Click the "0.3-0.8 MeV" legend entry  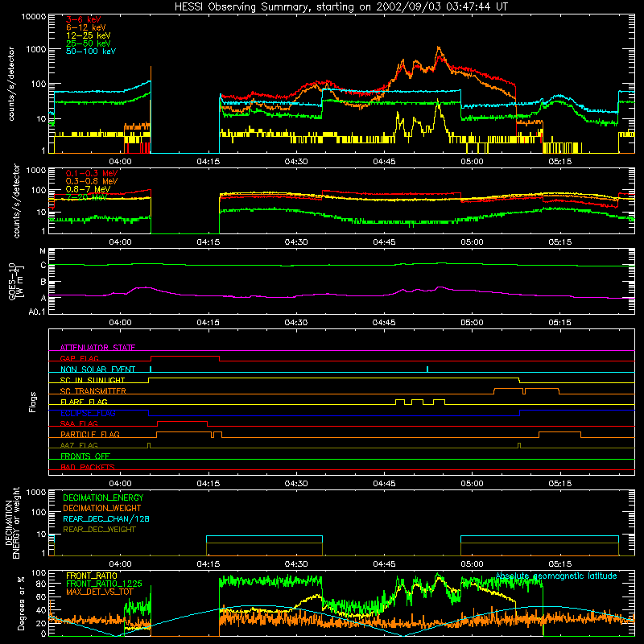click(x=92, y=181)
